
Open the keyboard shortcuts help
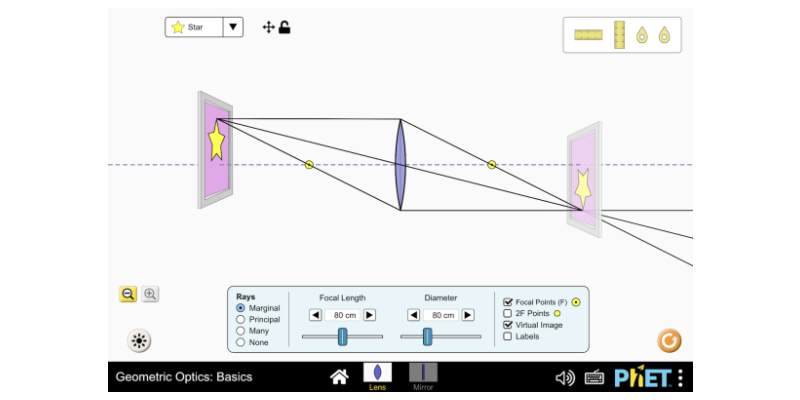pyautogui.click(x=594, y=377)
